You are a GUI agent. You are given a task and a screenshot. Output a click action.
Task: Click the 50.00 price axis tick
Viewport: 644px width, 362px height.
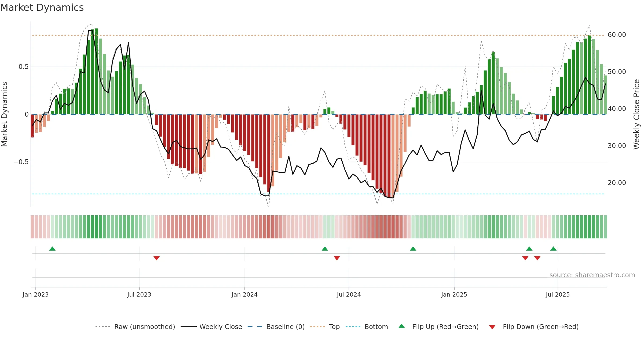click(617, 72)
